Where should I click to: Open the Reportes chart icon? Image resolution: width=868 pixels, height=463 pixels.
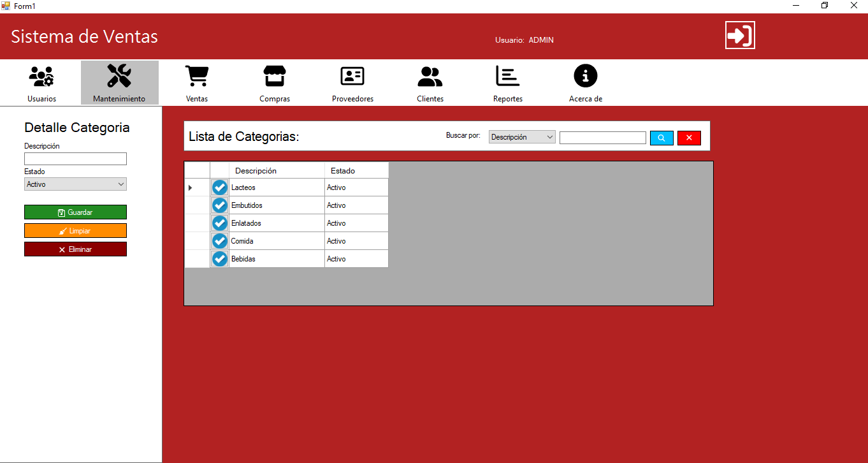point(508,77)
